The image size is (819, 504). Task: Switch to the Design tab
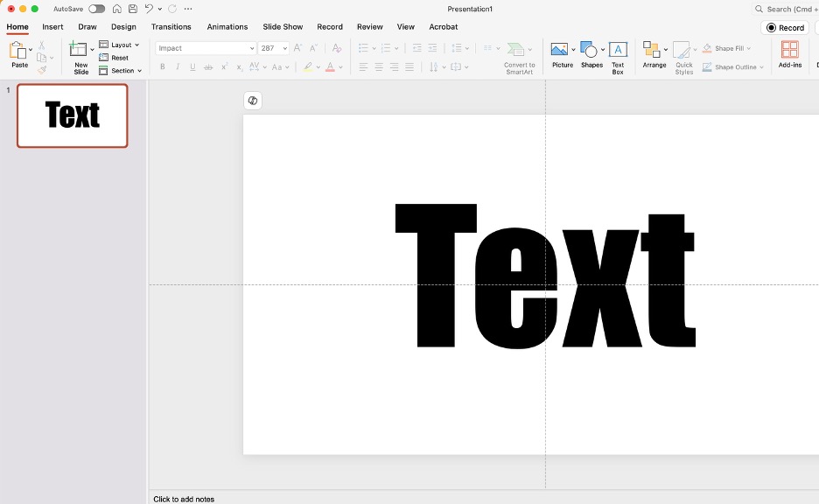tap(123, 27)
